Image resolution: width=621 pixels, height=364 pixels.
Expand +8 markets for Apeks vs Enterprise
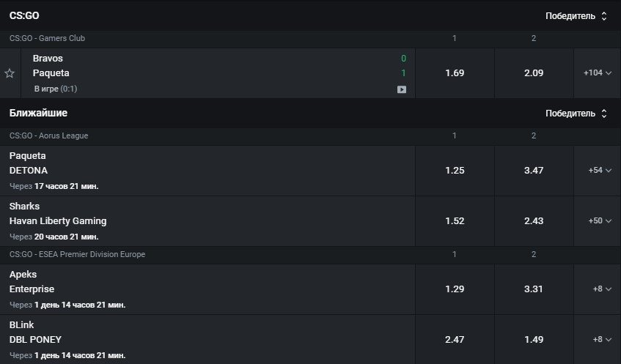pyautogui.click(x=601, y=289)
